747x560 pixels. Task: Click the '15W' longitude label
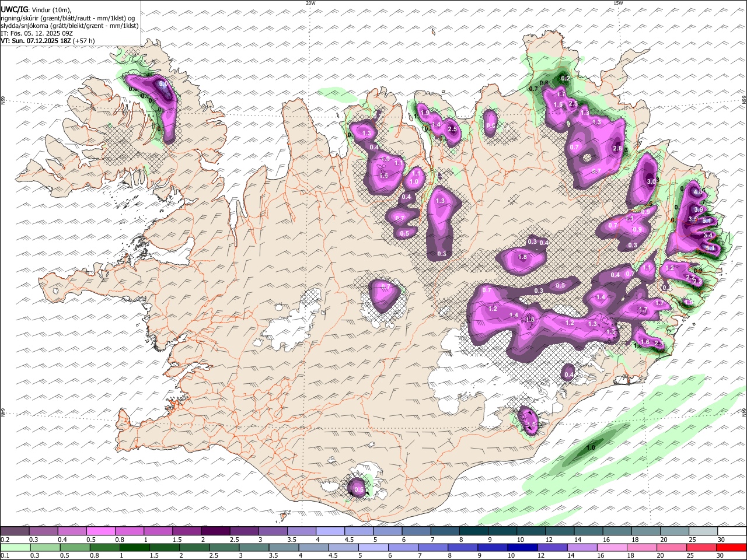(618, 3)
